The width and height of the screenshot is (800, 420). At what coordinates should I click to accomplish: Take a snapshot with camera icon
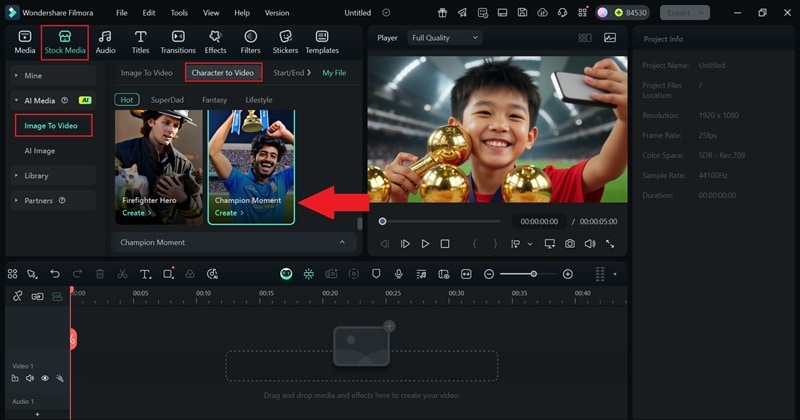(x=570, y=244)
